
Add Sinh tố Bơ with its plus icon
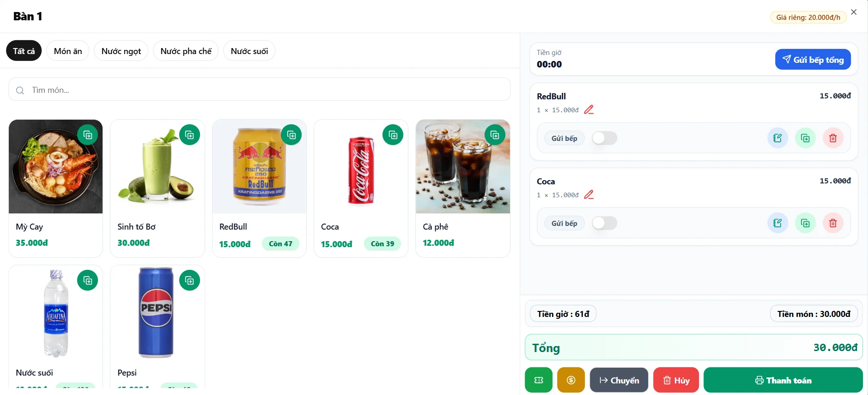(x=189, y=135)
